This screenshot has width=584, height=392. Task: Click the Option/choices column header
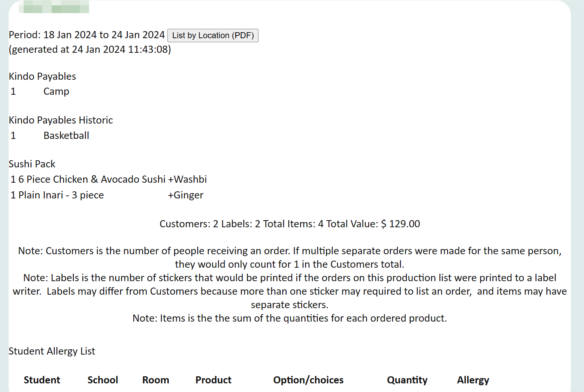pos(308,380)
